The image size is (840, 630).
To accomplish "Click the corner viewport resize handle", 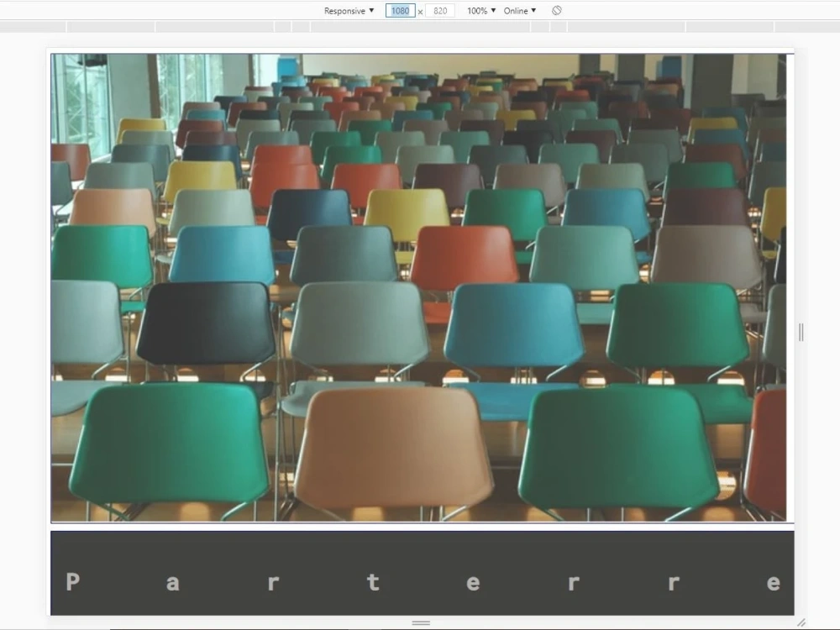I will 801,622.
